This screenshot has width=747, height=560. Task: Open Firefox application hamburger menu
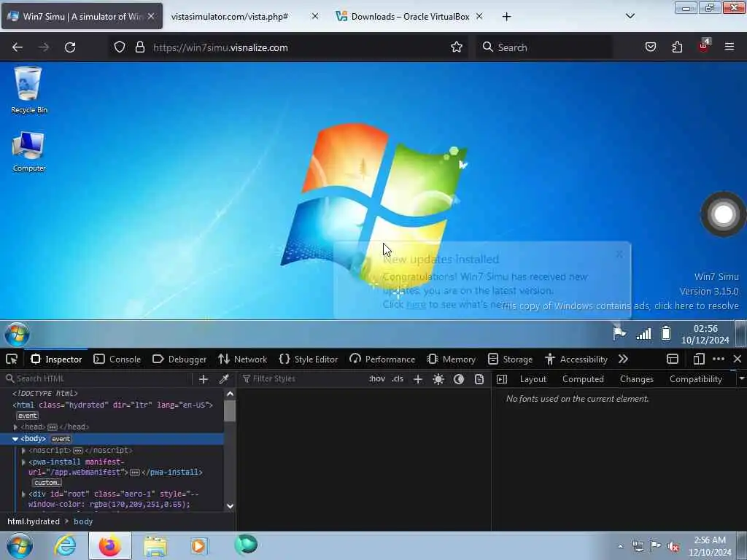tap(729, 47)
